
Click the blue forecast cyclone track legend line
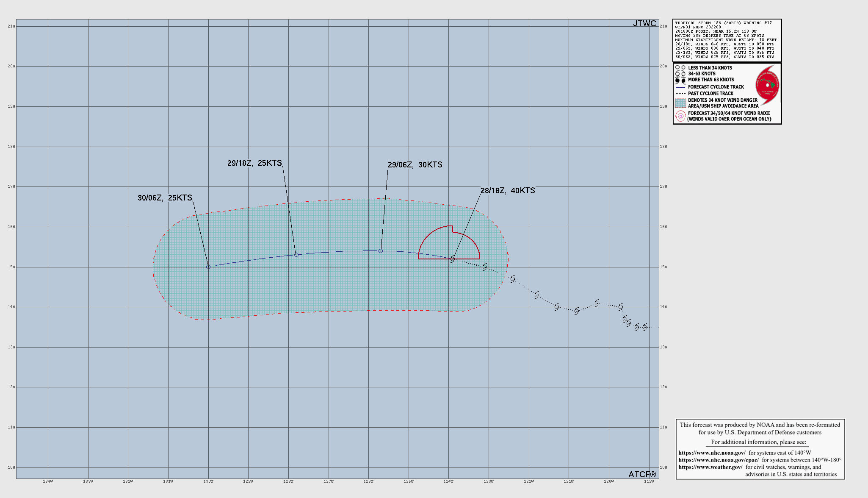[x=680, y=87]
